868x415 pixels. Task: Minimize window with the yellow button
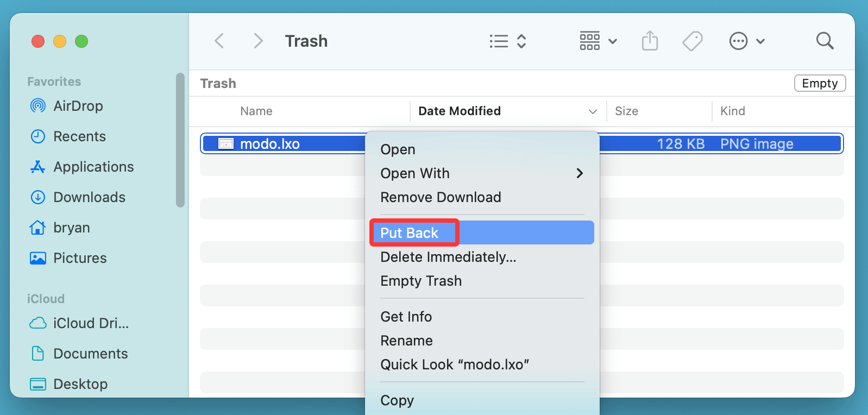[x=60, y=41]
